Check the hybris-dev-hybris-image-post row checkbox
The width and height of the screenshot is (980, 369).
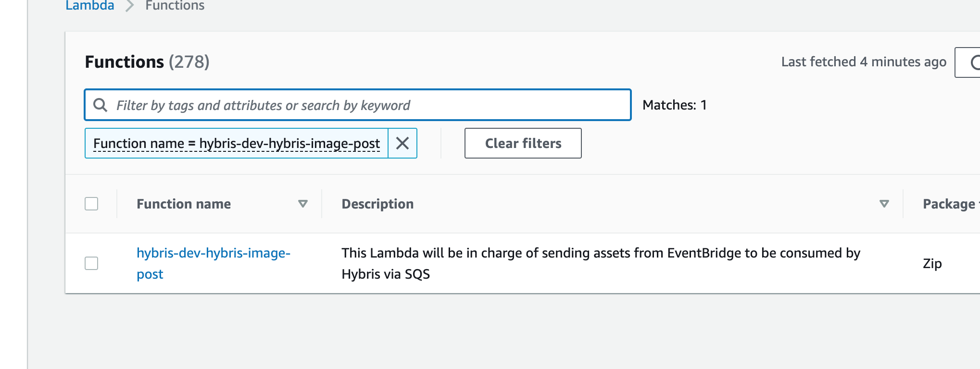click(91, 263)
